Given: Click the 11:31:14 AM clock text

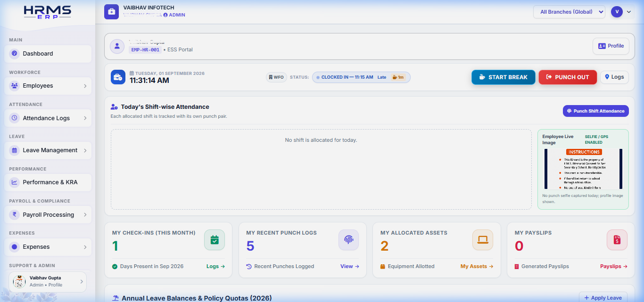Looking at the screenshot, I should [x=149, y=81].
